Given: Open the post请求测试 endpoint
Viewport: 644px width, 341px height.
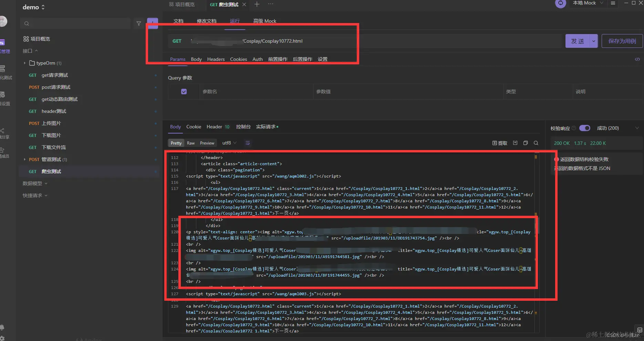Looking at the screenshot, I should pos(90,87).
